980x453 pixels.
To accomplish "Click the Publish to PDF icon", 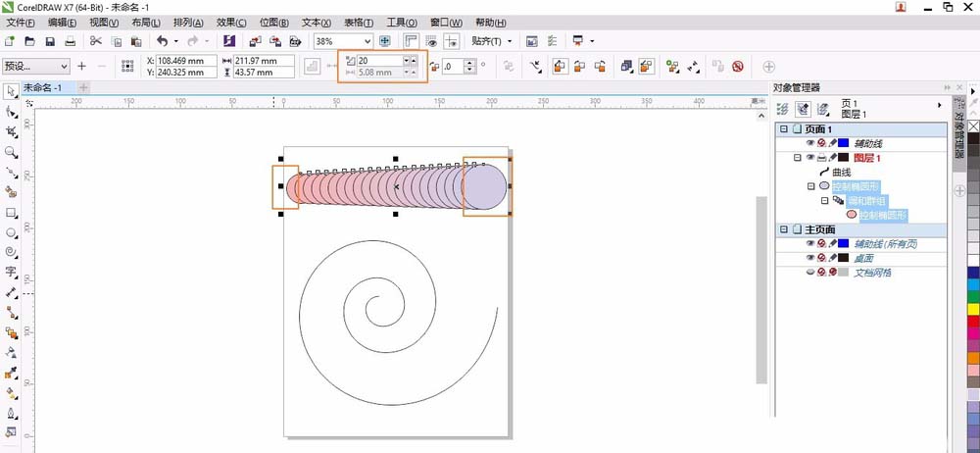I will (295, 41).
